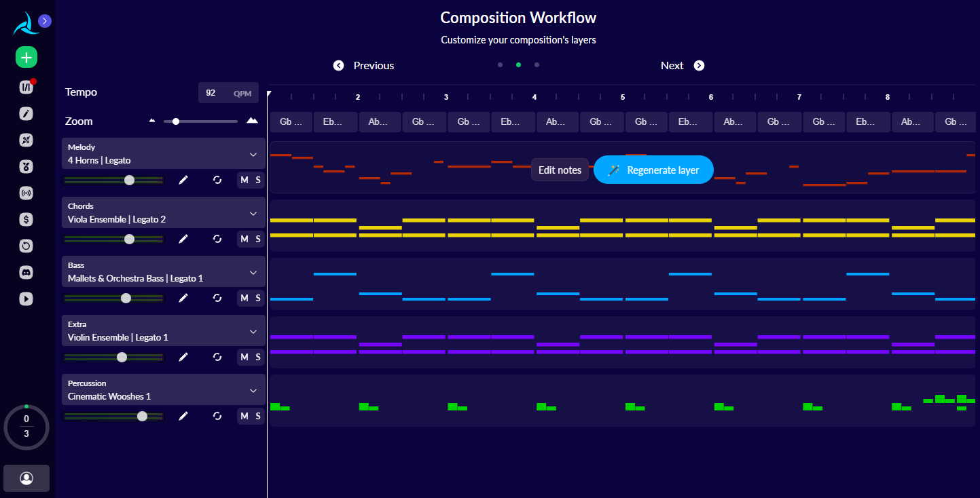Click the Discord icon in the sidebar

pyautogui.click(x=26, y=272)
